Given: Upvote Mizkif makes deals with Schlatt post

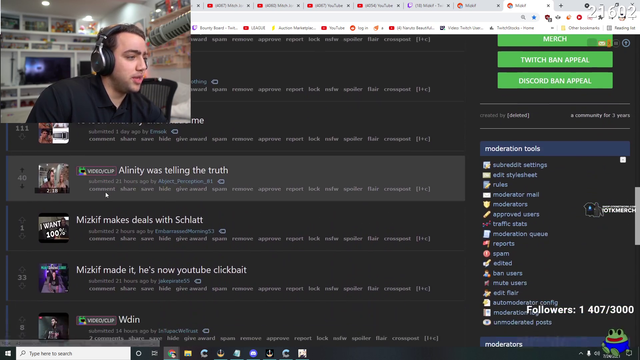Looking at the screenshot, I should tap(22, 220).
